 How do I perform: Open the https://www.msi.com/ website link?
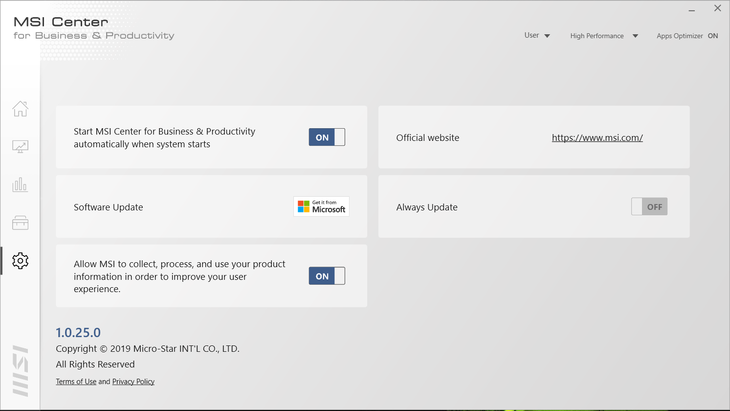(x=597, y=138)
